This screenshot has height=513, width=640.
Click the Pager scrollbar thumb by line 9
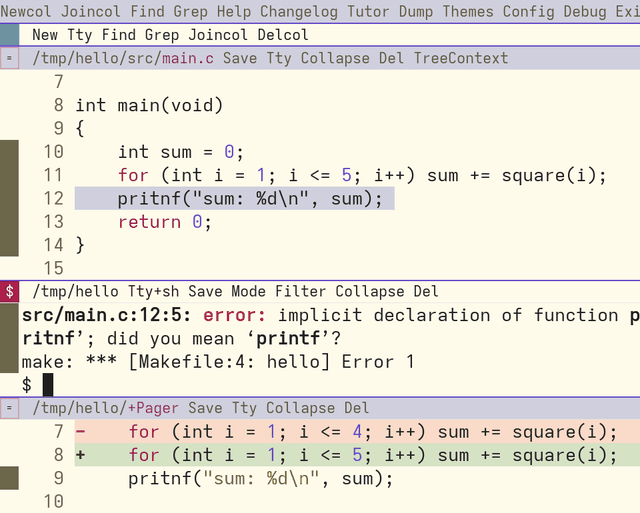click(x=9, y=478)
